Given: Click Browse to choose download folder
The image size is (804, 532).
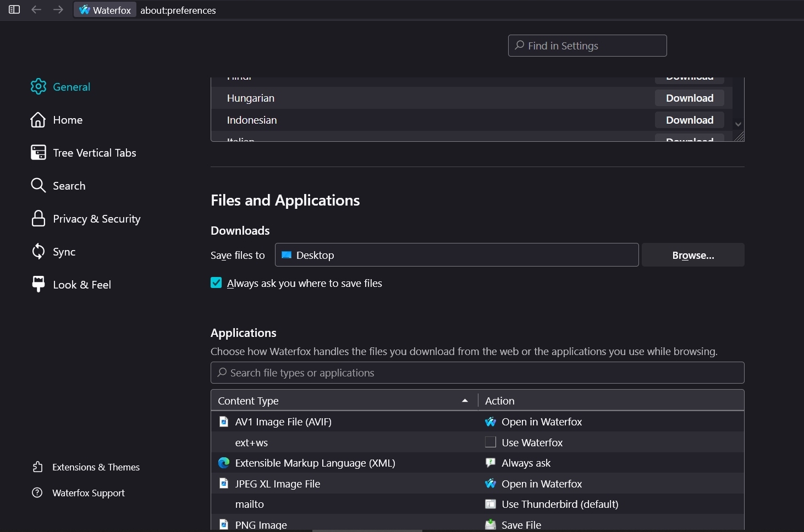Looking at the screenshot, I should pyautogui.click(x=692, y=256).
